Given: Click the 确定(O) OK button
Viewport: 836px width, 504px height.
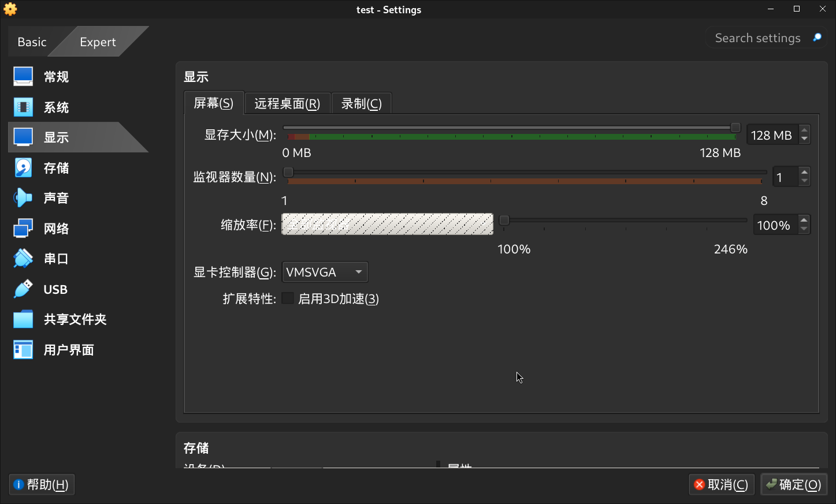Looking at the screenshot, I should click(x=794, y=484).
